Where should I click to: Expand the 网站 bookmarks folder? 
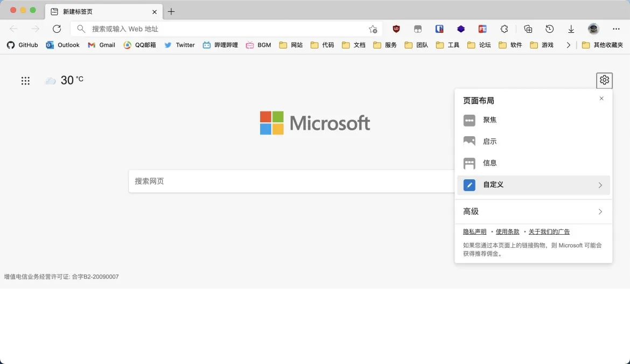[x=291, y=45]
